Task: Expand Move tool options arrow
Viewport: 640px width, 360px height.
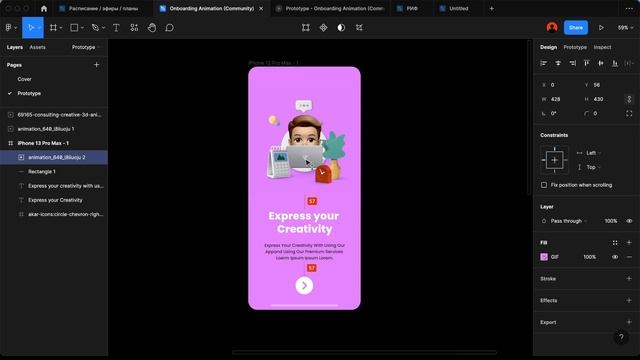Action: 39,28
